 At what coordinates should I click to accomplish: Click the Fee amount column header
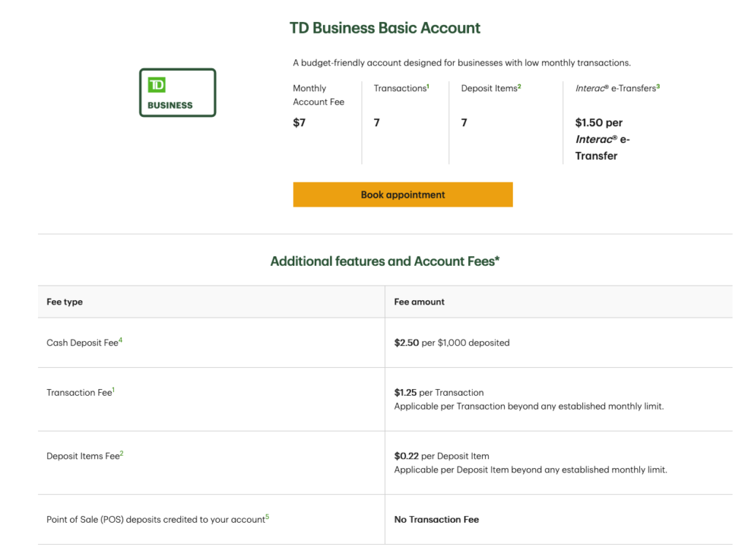pos(419,302)
